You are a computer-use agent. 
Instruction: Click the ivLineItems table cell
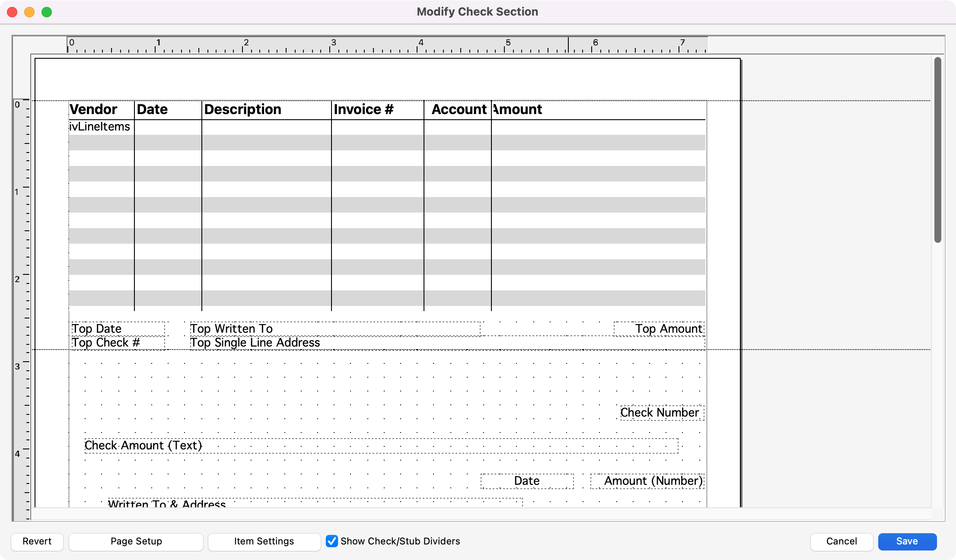[100, 127]
